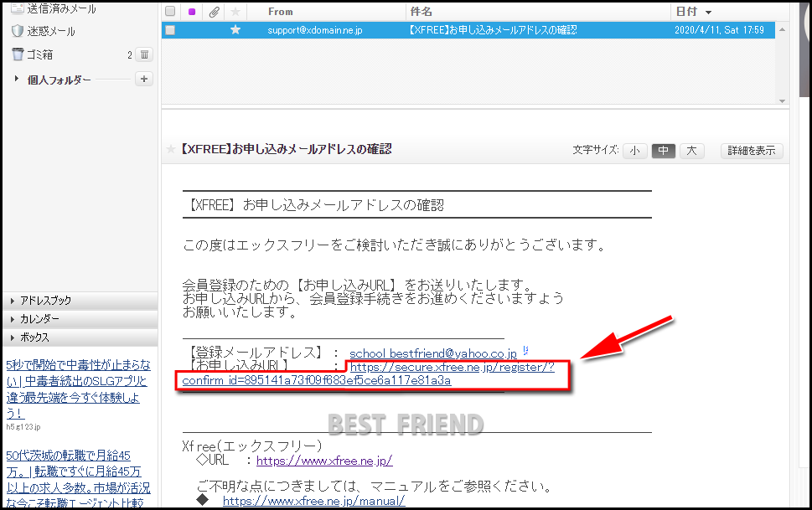
Task: Open the xfree.ne.jp/manual/ link
Action: (313, 501)
